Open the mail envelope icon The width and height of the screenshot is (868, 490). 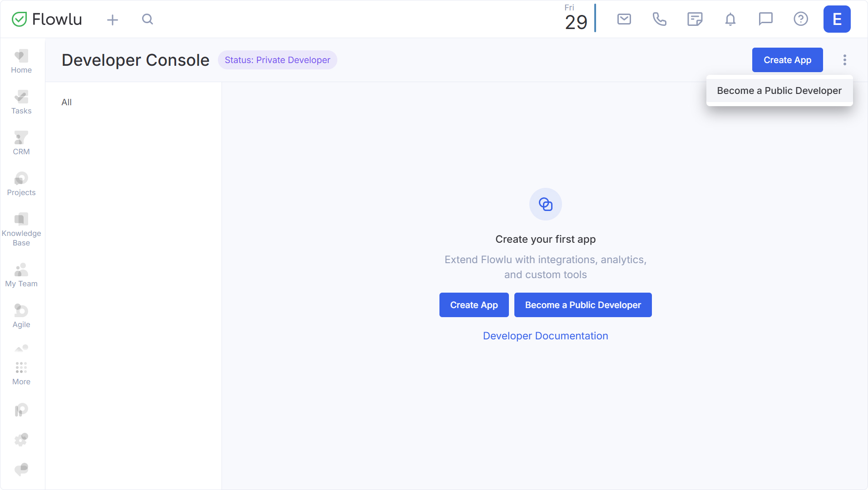pos(624,19)
